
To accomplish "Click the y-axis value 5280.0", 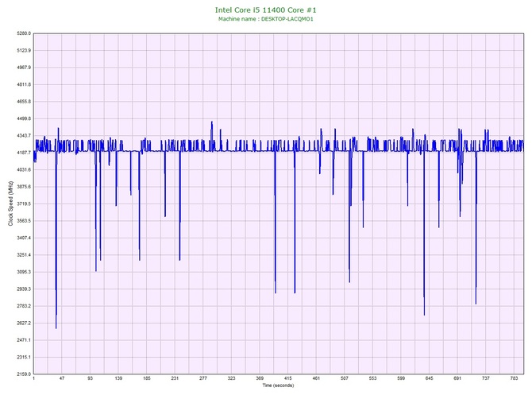I will pos(24,33).
